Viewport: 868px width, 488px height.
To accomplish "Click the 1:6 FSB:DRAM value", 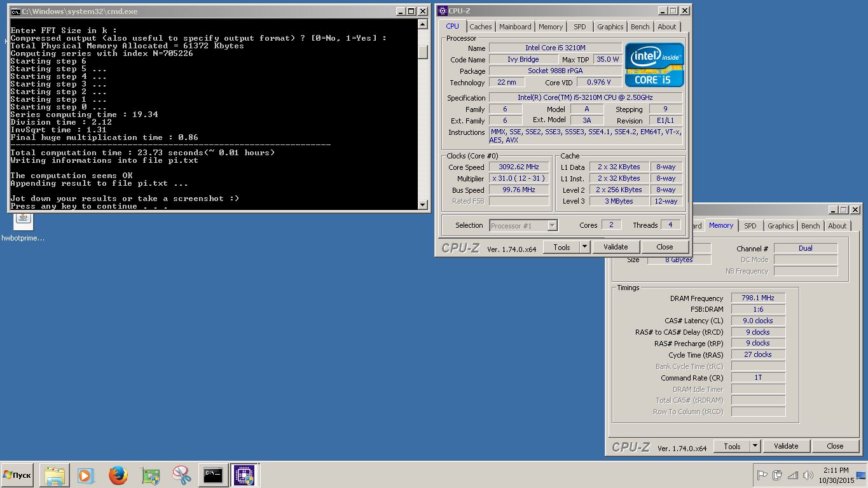I will point(758,309).
